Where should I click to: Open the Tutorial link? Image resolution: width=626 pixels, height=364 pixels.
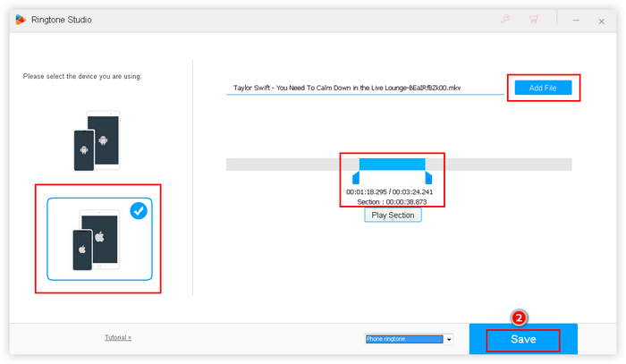coord(118,338)
